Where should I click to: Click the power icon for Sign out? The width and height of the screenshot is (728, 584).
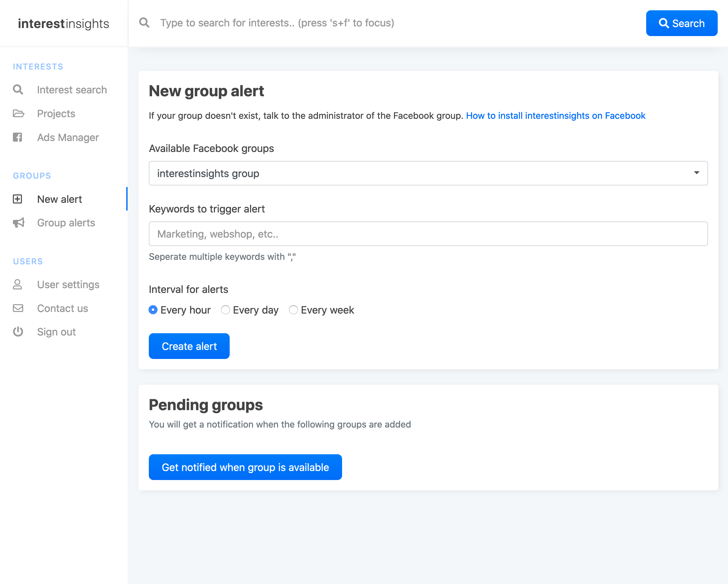pos(18,332)
